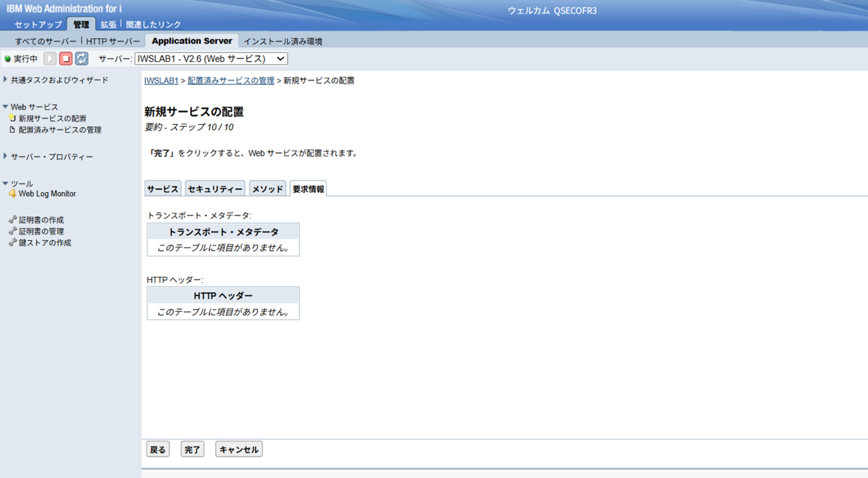This screenshot has height=478, width=868.
Task: Click the refresh server status icon
Action: pyautogui.click(x=82, y=59)
